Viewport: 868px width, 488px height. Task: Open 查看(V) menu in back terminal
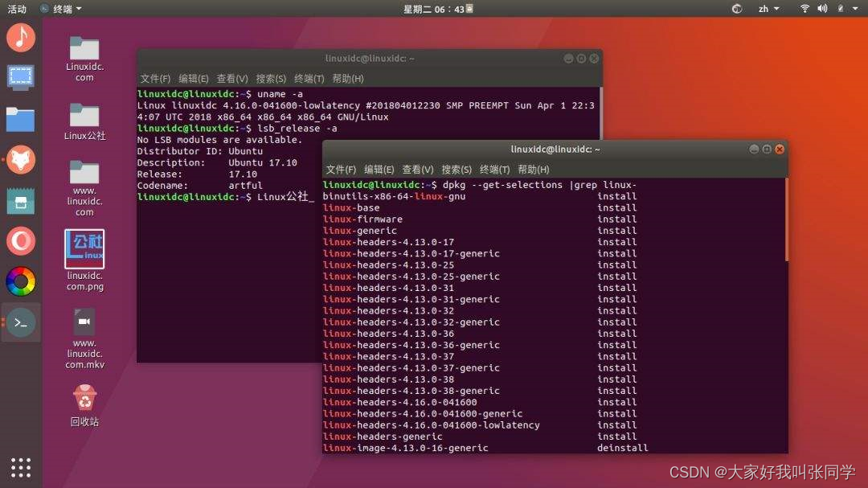click(x=232, y=79)
